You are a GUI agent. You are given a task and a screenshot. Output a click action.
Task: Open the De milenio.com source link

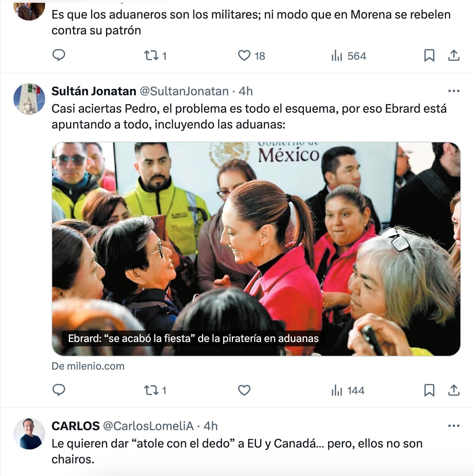tap(88, 366)
